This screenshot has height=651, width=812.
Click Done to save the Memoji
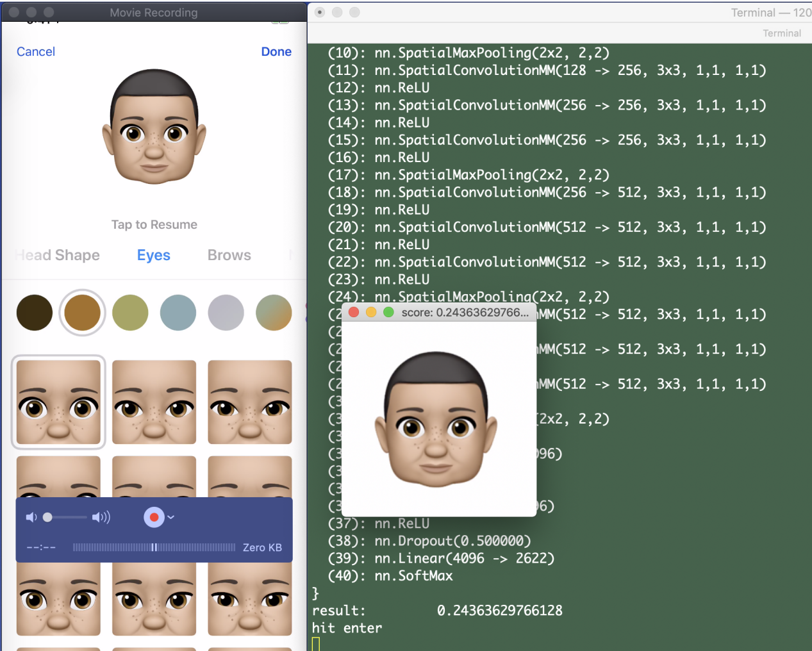[x=276, y=52]
